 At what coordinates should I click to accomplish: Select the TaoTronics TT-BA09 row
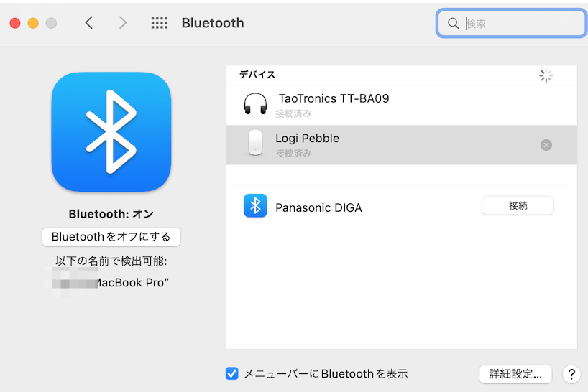pos(402,106)
